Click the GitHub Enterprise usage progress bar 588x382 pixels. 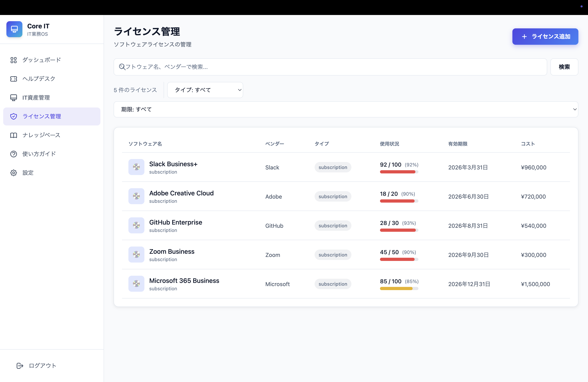click(399, 230)
